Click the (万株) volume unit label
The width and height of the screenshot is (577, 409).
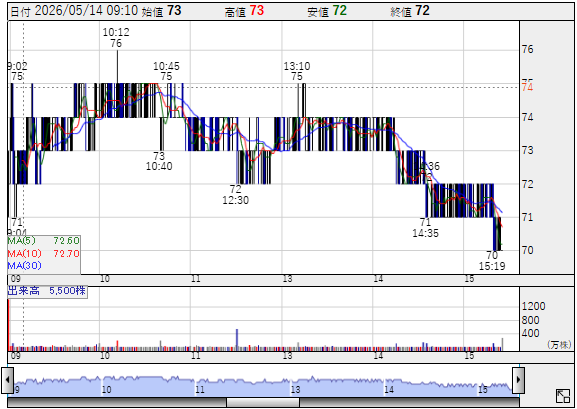point(559,345)
